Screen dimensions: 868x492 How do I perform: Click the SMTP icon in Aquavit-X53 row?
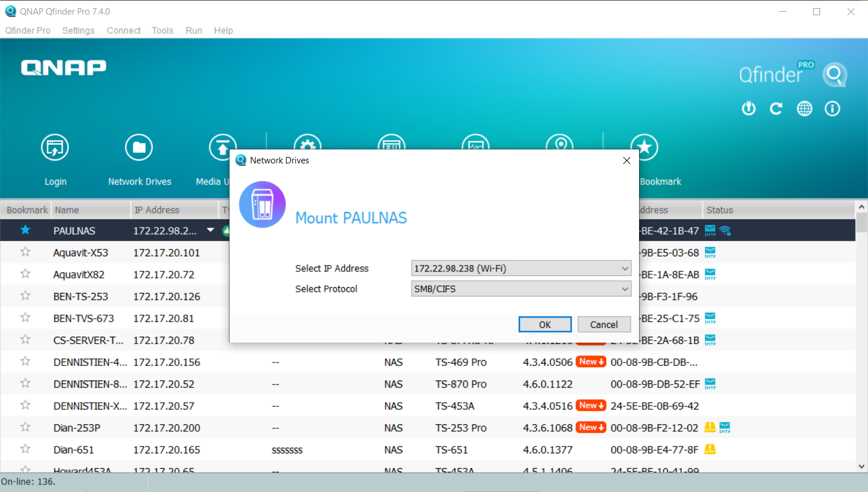(710, 252)
